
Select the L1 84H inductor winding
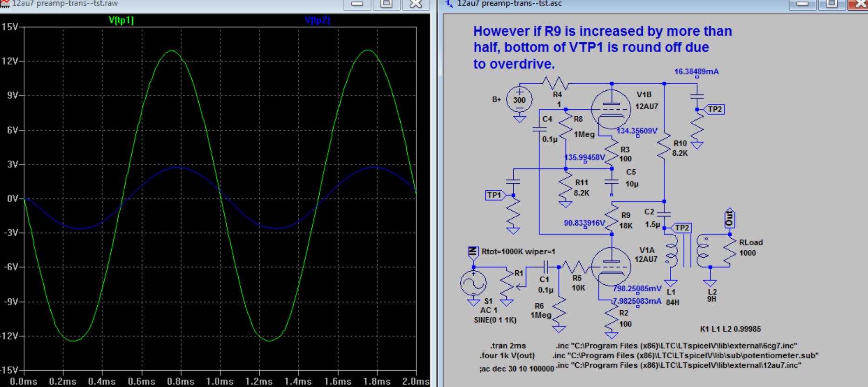671,251
